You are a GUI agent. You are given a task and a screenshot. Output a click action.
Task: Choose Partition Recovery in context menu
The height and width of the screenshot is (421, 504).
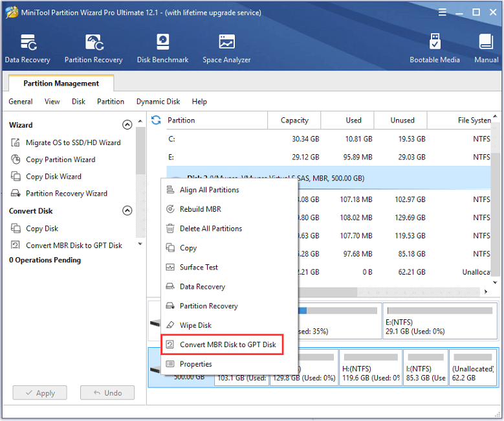230,306
